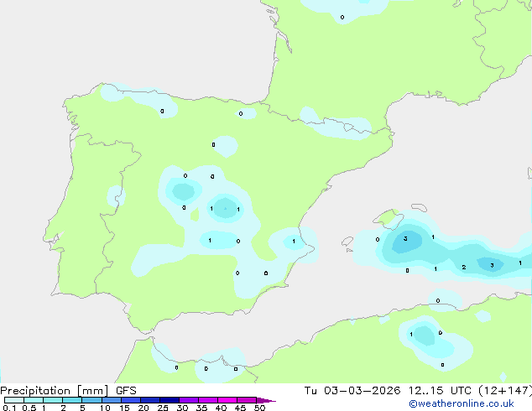This screenshot has height=411, width=532.
Task: Click the 0.1–0.5 mm palest legend swatch
Action: pos(14,400)
